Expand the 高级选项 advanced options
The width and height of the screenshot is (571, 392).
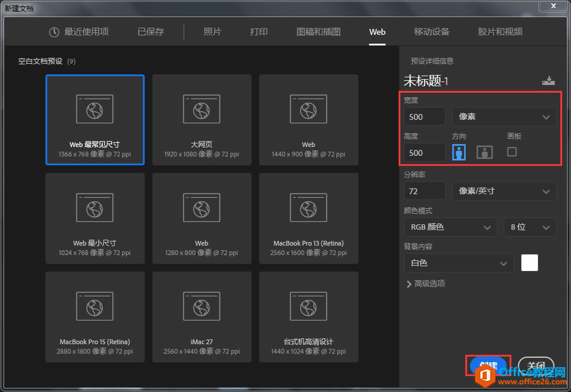[426, 283]
